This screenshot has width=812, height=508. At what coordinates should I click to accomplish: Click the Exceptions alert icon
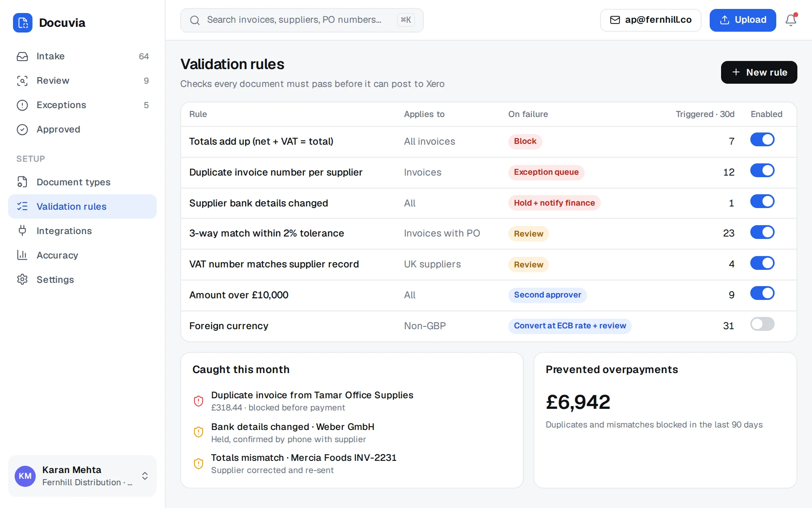[22, 105]
